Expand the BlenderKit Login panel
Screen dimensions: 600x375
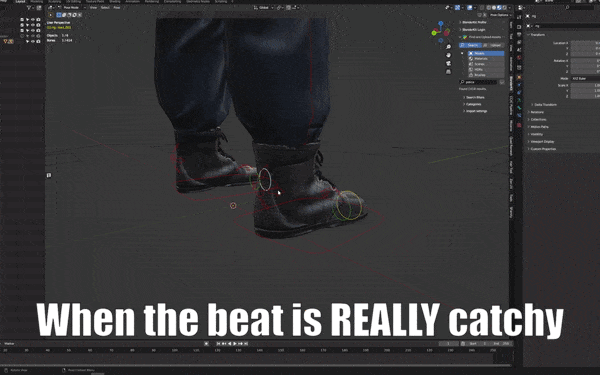coord(474,29)
